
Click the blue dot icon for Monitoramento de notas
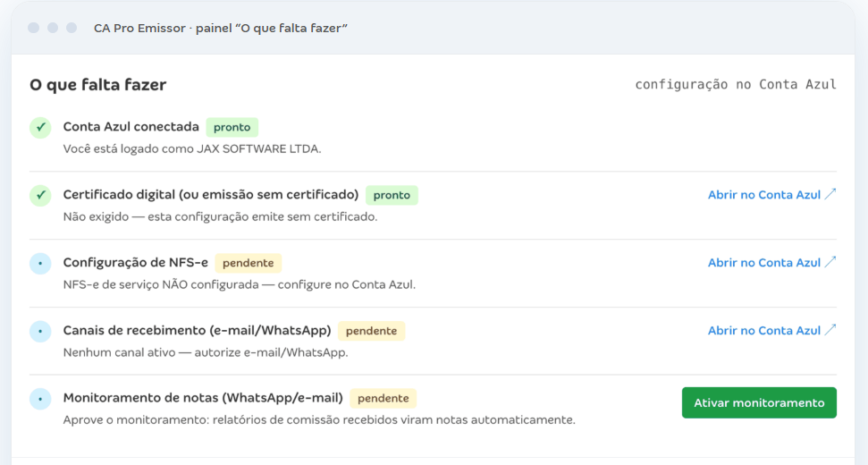[40, 399]
